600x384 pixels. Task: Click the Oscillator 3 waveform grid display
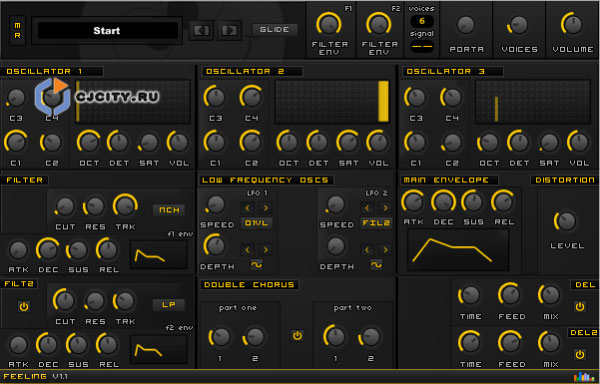[533, 101]
